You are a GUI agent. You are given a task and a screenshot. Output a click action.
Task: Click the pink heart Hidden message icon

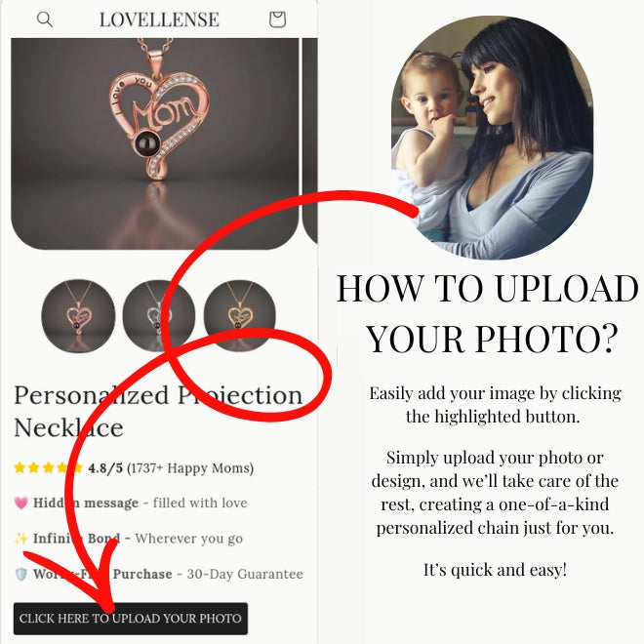tap(20, 503)
